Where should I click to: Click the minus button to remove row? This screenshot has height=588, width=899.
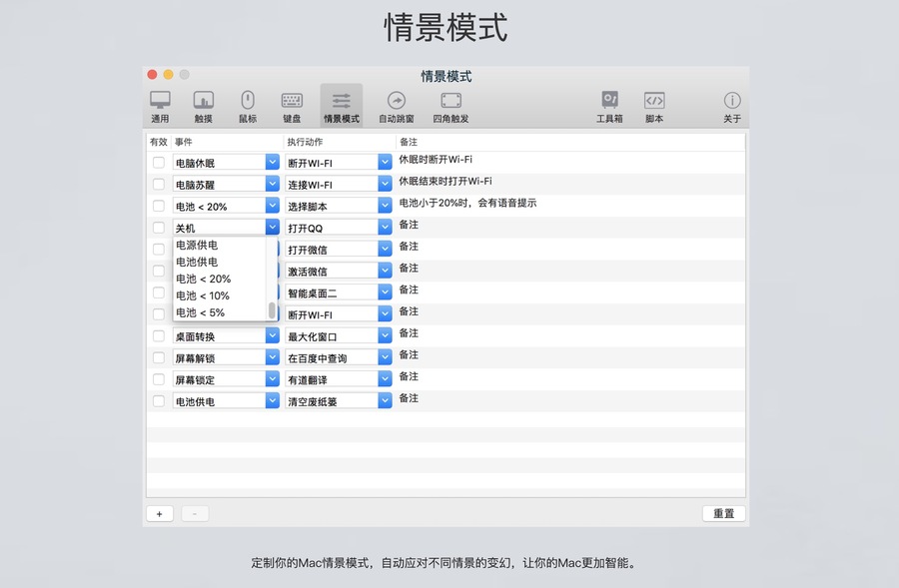click(x=195, y=514)
